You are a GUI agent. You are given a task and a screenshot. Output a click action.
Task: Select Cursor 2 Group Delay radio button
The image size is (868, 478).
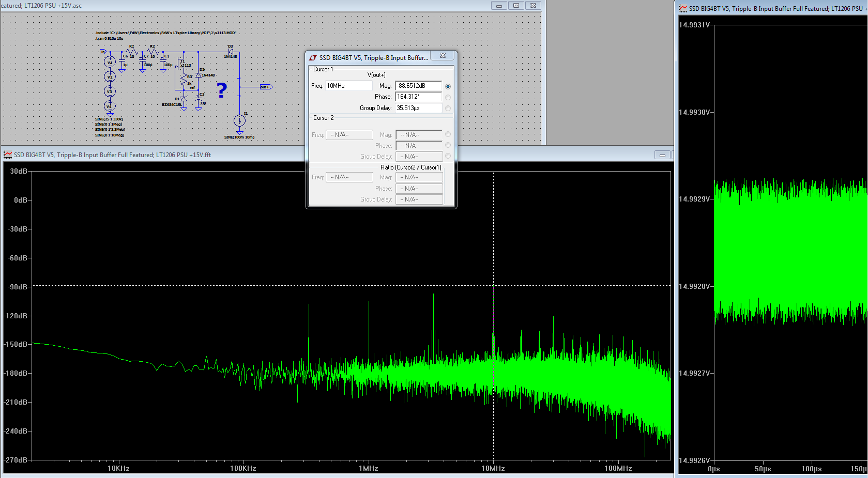[x=448, y=156]
